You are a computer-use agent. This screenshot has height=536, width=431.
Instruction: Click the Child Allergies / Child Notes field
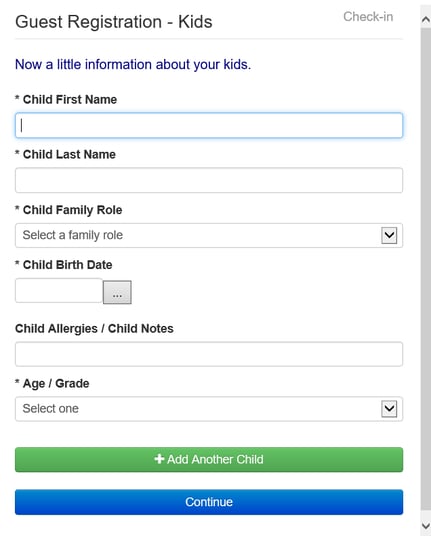point(209,354)
